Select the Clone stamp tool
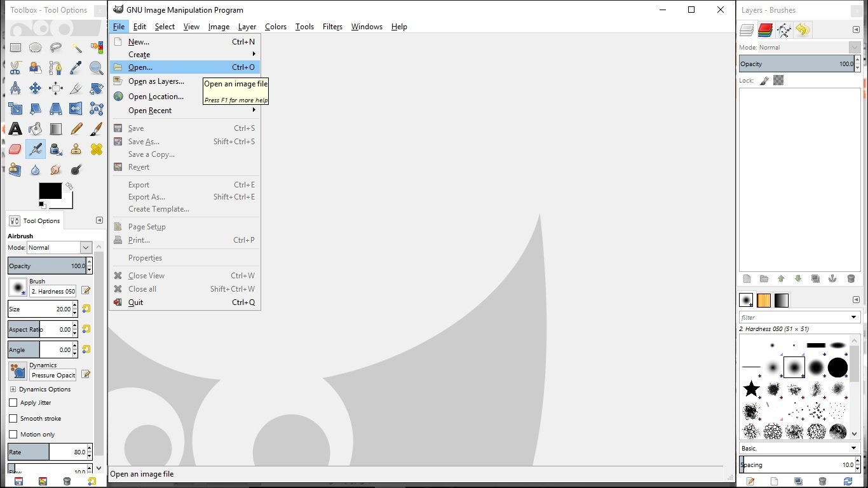868x488 pixels. [x=76, y=149]
